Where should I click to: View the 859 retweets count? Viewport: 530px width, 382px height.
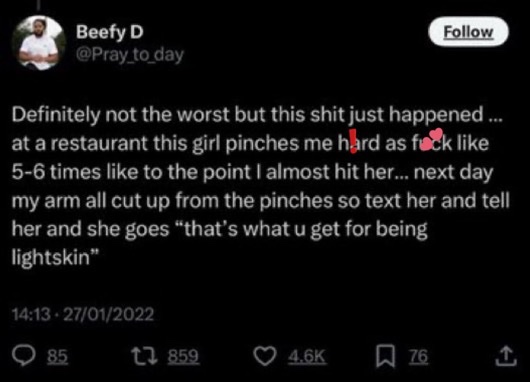[184, 356]
